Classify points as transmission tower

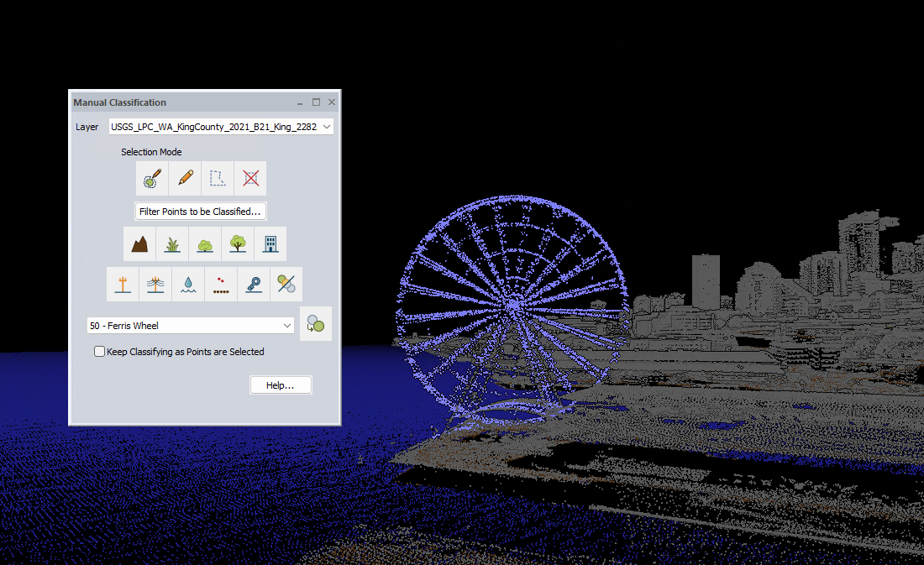coord(123,284)
